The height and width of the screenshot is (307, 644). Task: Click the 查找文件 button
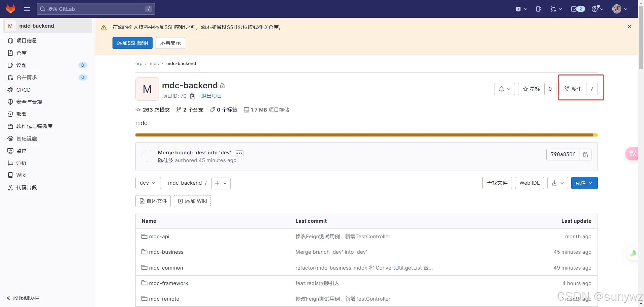(497, 183)
